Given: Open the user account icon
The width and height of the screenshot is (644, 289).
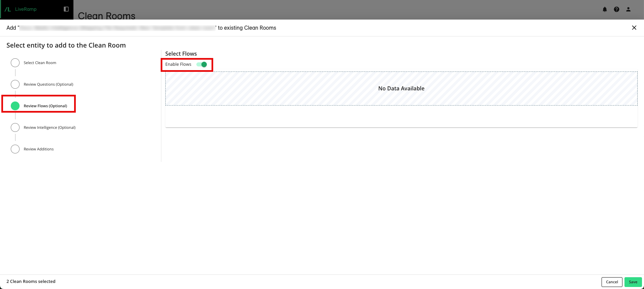Looking at the screenshot, I should pos(628,9).
